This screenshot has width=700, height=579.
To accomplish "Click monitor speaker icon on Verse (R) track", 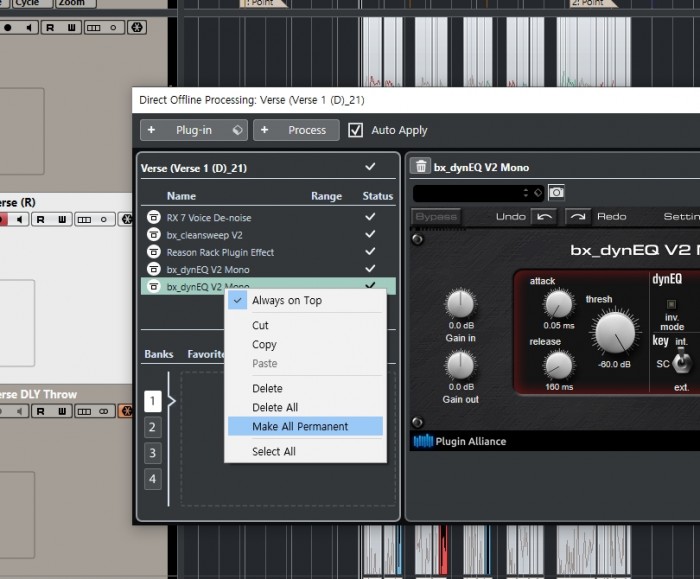I will coord(20,219).
